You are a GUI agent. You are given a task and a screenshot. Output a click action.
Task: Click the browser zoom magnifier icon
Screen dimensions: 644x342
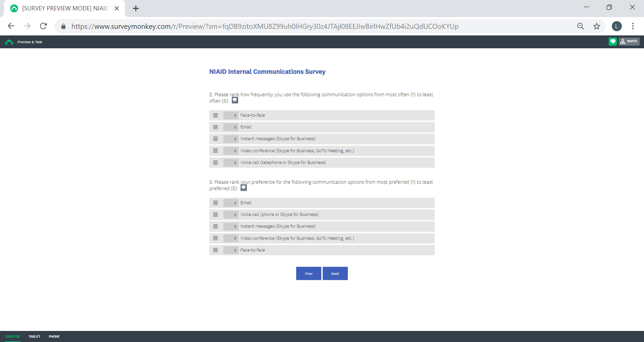coord(580,26)
